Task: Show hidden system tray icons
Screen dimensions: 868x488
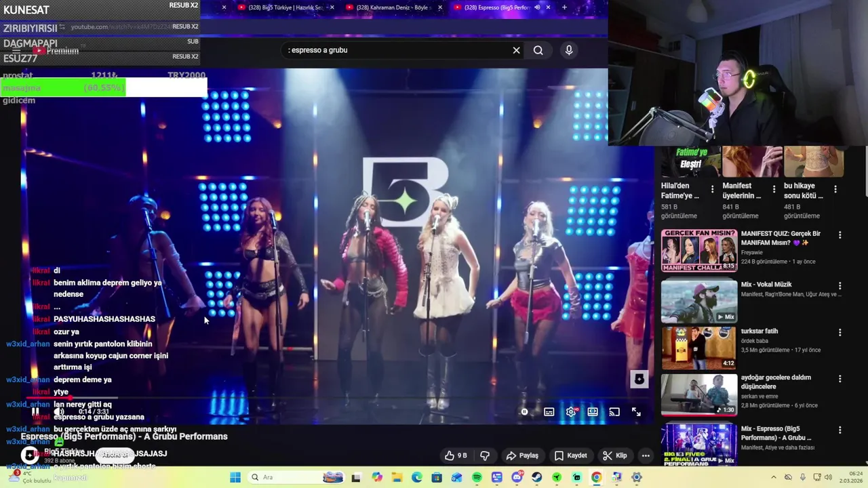Action: [x=774, y=477]
